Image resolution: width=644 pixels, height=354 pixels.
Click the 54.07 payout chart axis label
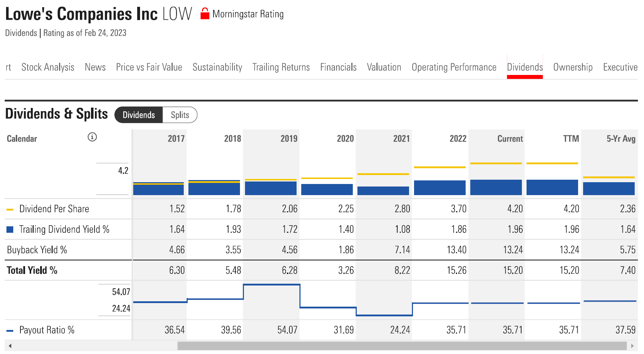[x=121, y=292]
